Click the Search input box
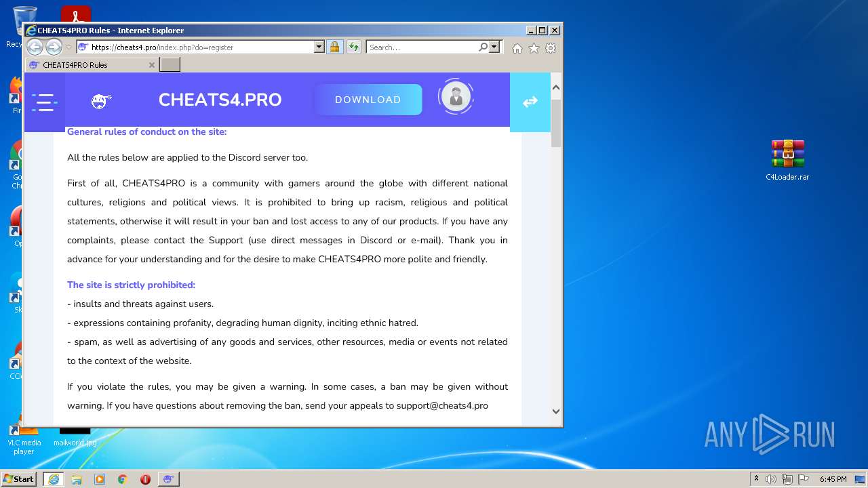The width and height of the screenshot is (868, 488). [x=422, y=47]
